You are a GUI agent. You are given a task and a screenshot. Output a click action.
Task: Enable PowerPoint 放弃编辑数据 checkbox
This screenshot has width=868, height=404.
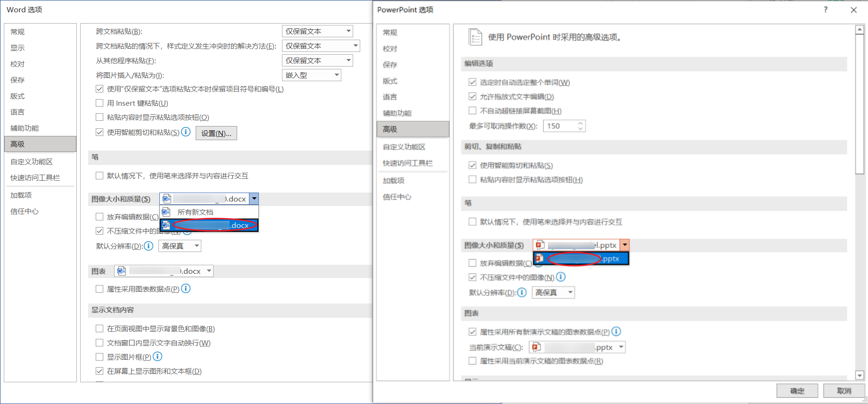472,263
